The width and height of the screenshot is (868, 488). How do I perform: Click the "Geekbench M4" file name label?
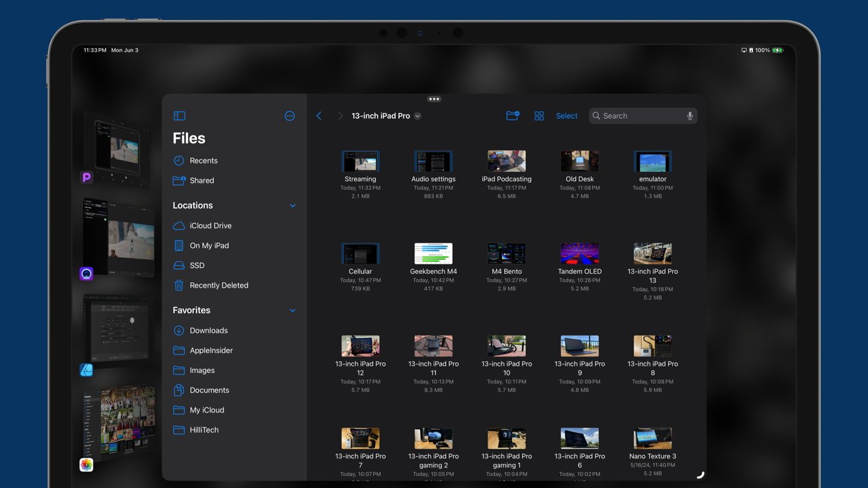[x=433, y=272]
